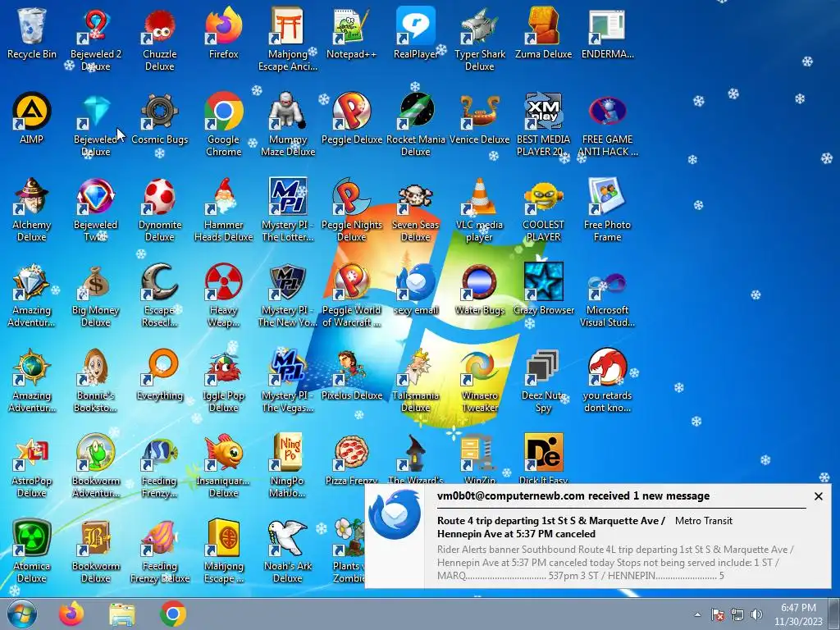Open the taskbar clock showing 6:47 PM
Image resolution: width=840 pixels, height=630 pixels.
(798, 614)
